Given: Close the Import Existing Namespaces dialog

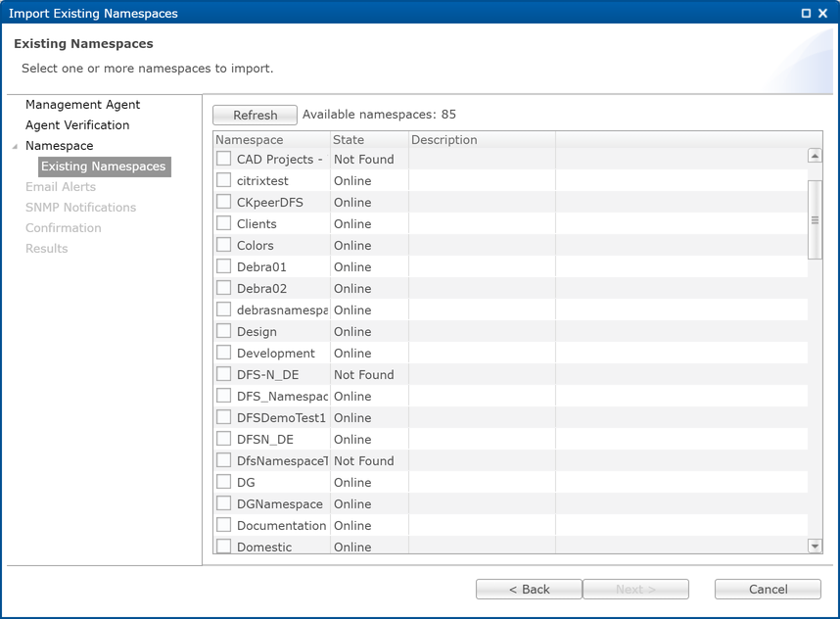Looking at the screenshot, I should tap(822, 13).
